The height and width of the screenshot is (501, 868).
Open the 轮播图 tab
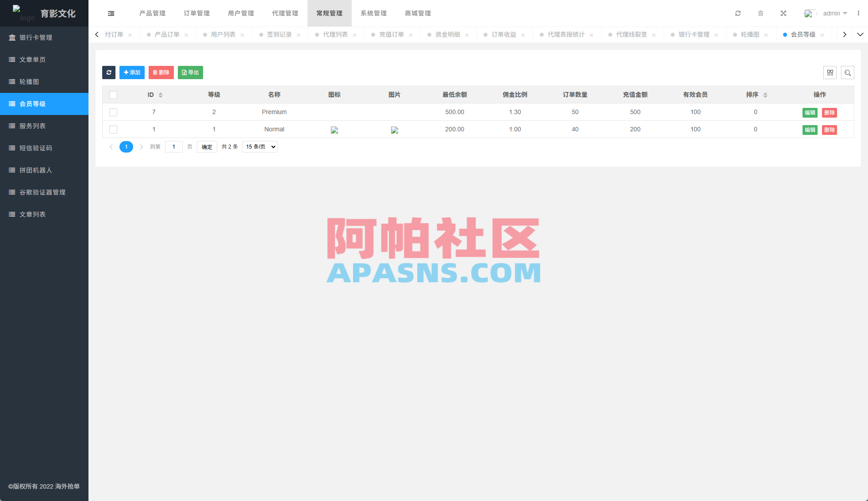[751, 34]
